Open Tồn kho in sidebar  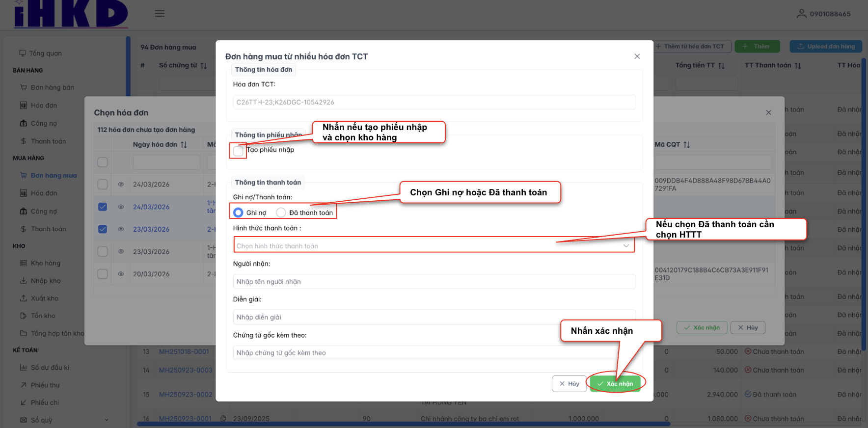43,316
